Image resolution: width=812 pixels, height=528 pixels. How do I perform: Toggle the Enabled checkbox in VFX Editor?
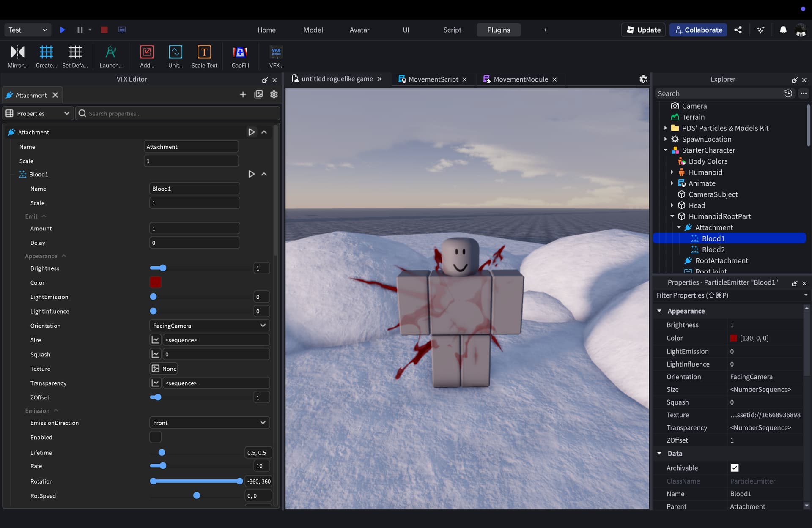(155, 437)
